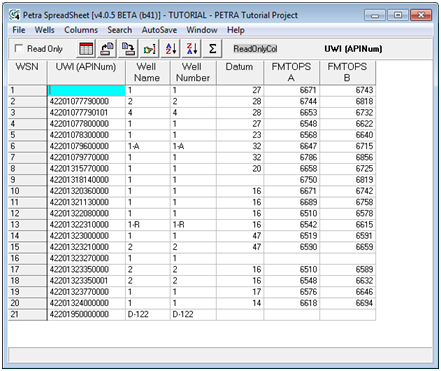
Task: Click FMTOPS B cell 6743
Action: (348, 90)
